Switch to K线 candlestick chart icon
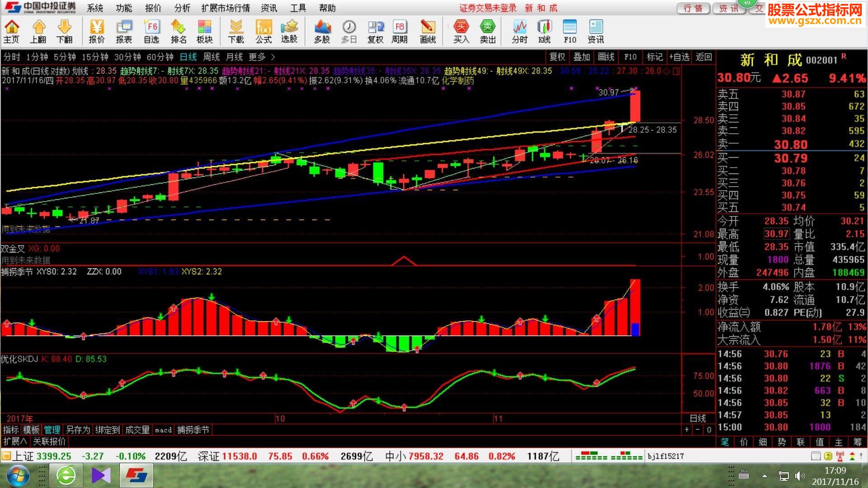Image resolution: width=868 pixels, height=488 pixels. (545, 32)
